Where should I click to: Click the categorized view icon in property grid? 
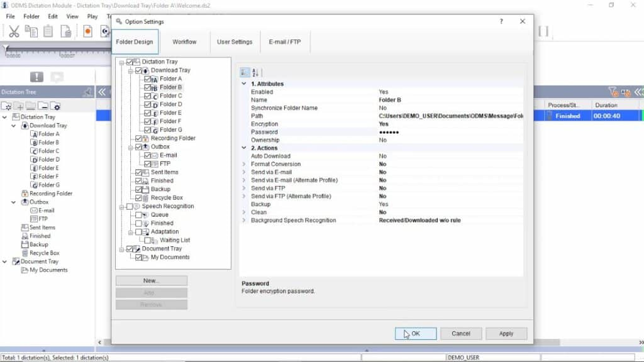point(245,73)
